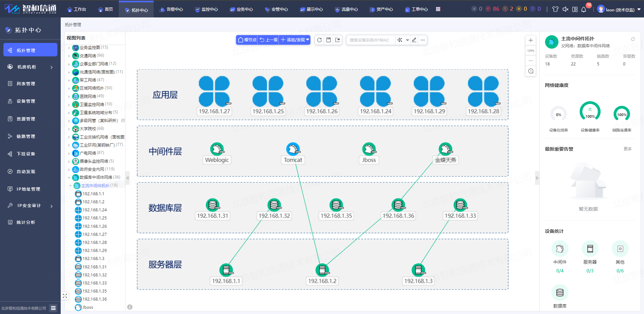
Task: Open the 监控中心 top tab
Action: pos(206,9)
